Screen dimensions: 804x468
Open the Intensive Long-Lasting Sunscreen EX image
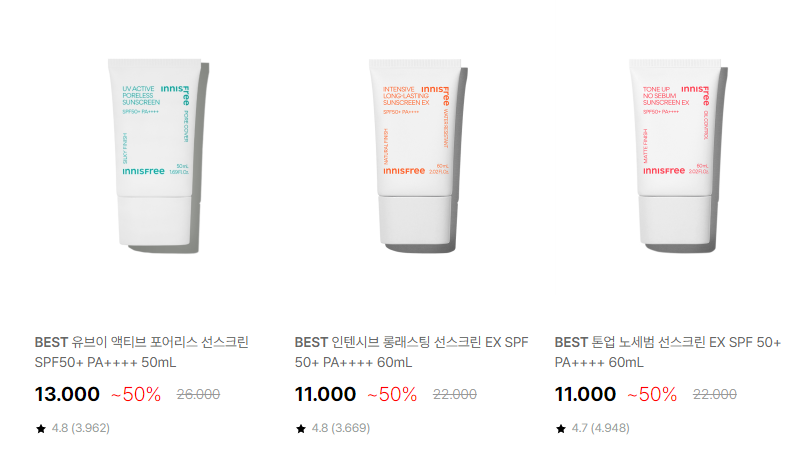coord(418,156)
